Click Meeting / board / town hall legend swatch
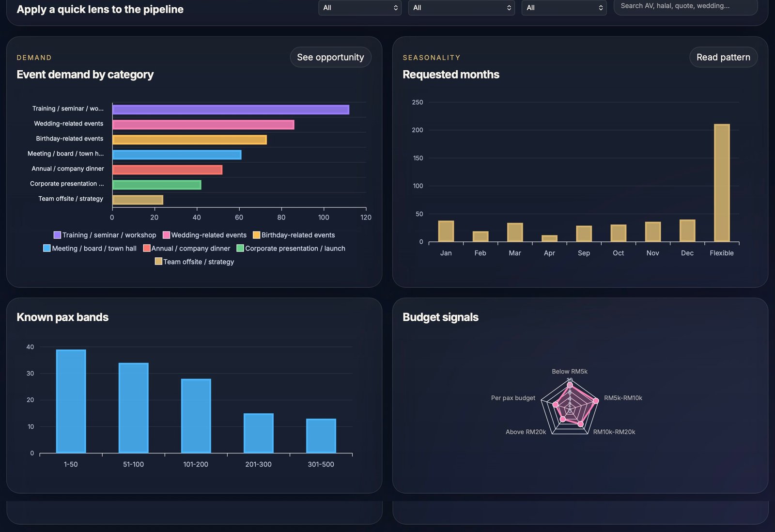 tap(47, 248)
